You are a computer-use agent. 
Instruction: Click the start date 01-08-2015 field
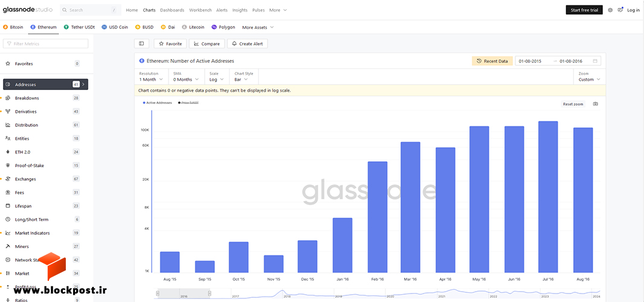(530, 61)
